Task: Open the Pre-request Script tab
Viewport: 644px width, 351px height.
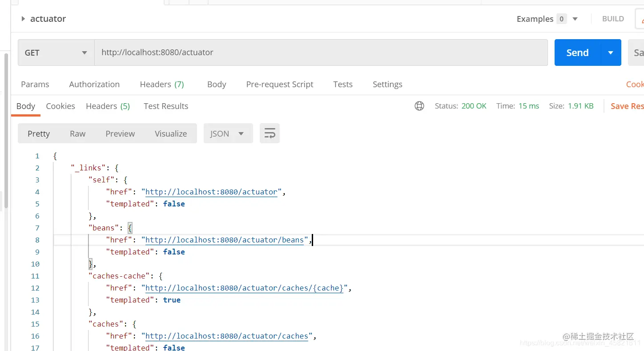Action: coord(280,84)
